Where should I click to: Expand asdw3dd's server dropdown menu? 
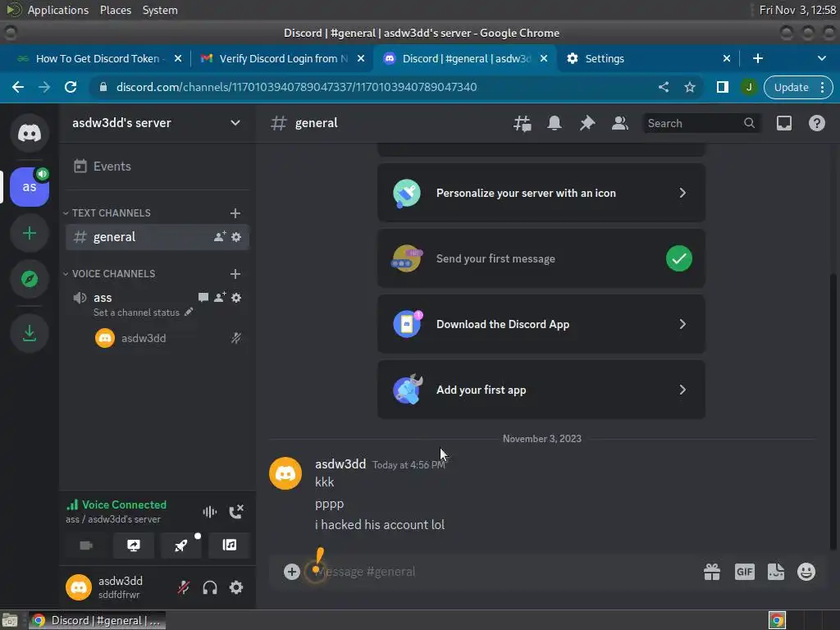click(x=235, y=123)
